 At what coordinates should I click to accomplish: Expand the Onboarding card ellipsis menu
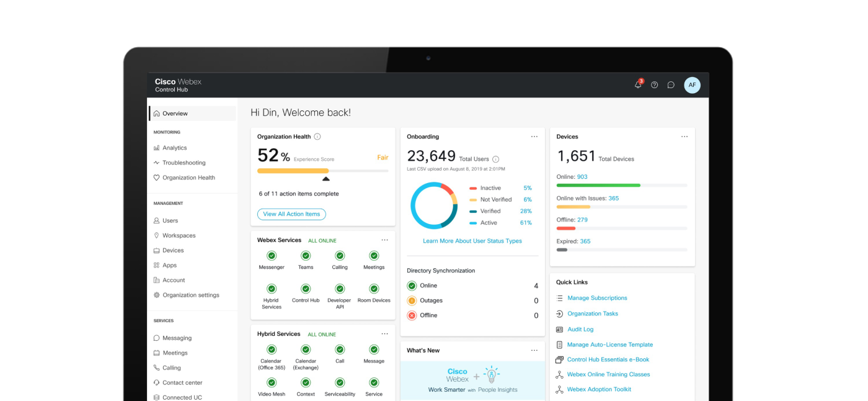pos(534,136)
